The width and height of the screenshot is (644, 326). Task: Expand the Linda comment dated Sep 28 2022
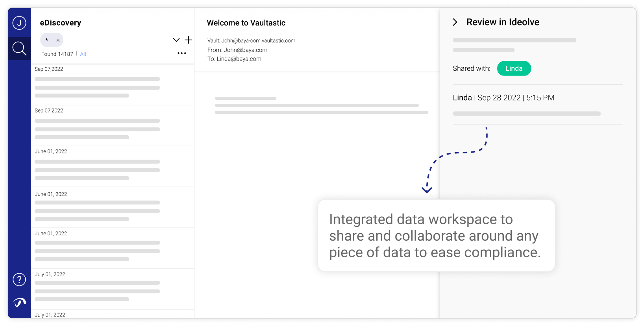[x=503, y=98]
